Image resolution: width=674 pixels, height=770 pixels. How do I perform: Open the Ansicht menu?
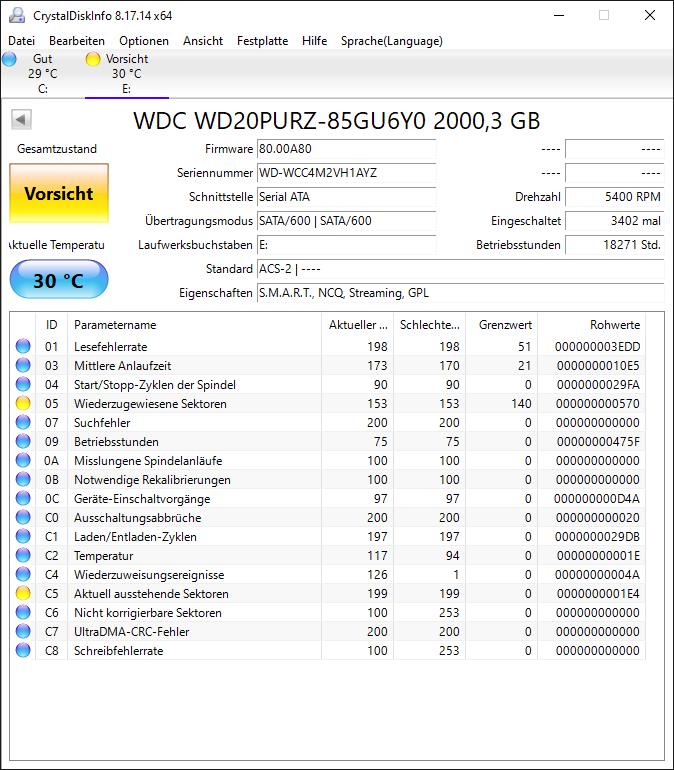tap(203, 41)
